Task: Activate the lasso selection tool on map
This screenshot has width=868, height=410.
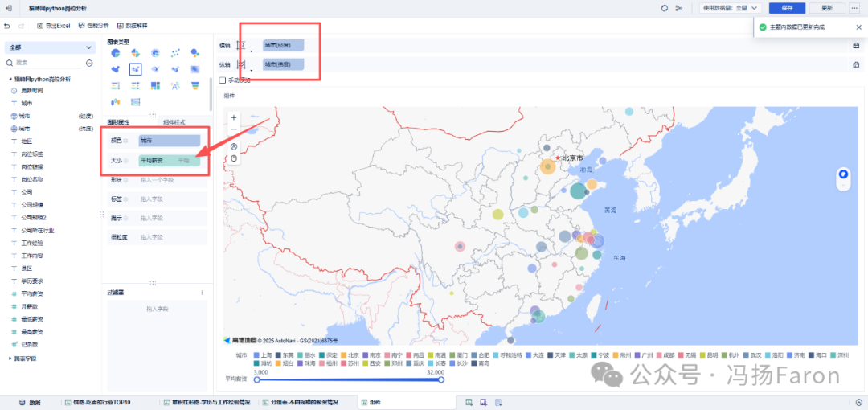Action: [x=234, y=147]
